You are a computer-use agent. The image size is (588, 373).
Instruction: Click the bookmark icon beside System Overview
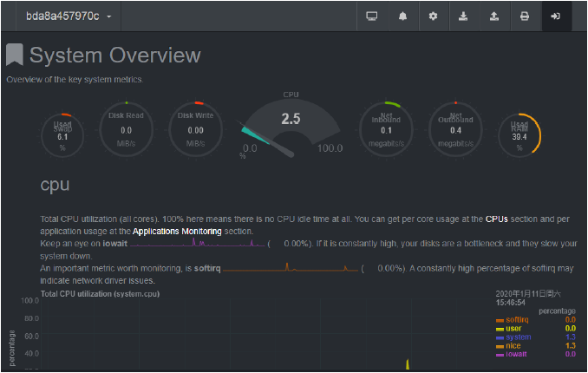[x=15, y=56]
